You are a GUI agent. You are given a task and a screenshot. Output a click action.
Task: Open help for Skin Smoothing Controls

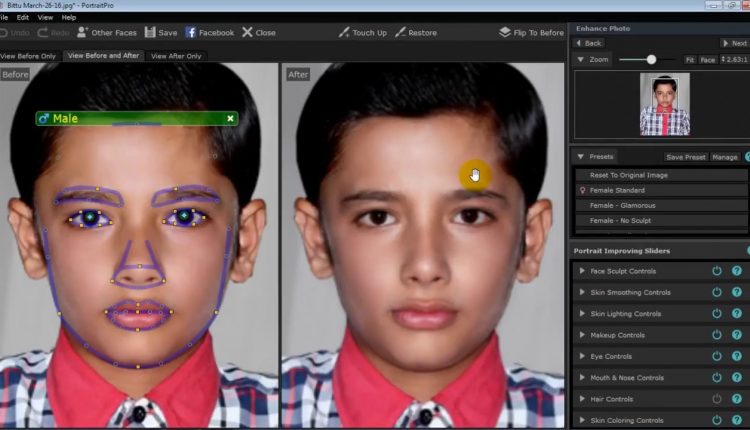click(x=737, y=292)
